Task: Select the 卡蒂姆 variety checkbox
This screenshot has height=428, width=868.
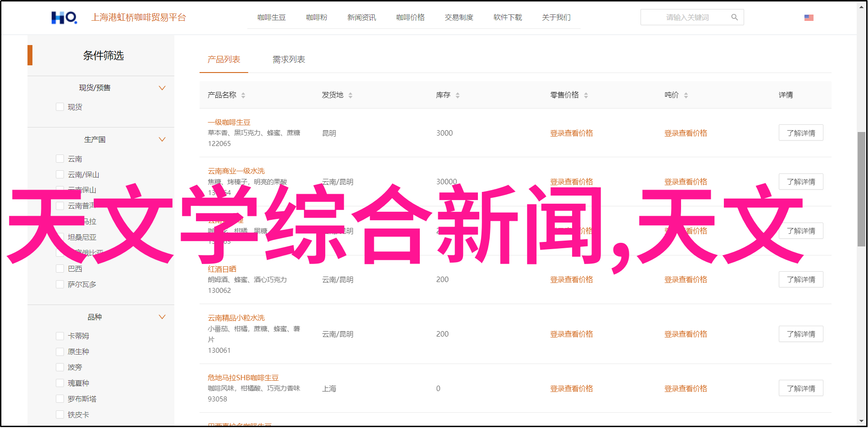Action: pyautogui.click(x=59, y=336)
